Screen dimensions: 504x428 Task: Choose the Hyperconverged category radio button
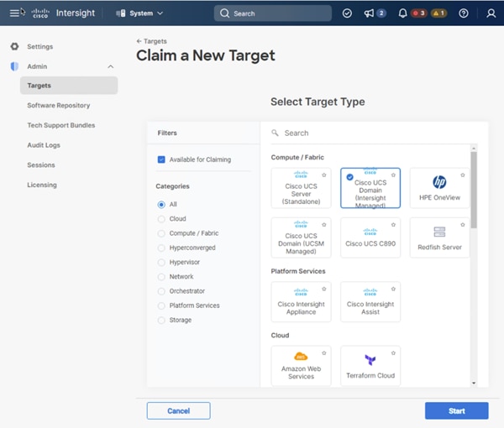[161, 248]
